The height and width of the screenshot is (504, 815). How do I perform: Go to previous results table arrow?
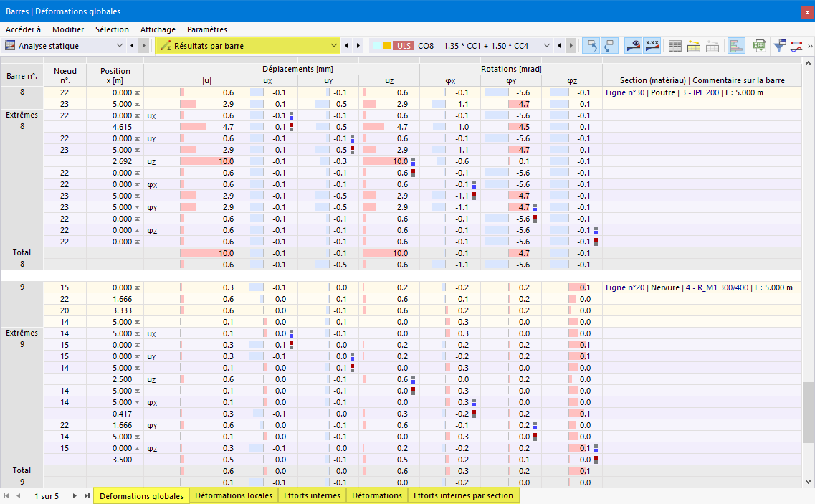[347, 46]
